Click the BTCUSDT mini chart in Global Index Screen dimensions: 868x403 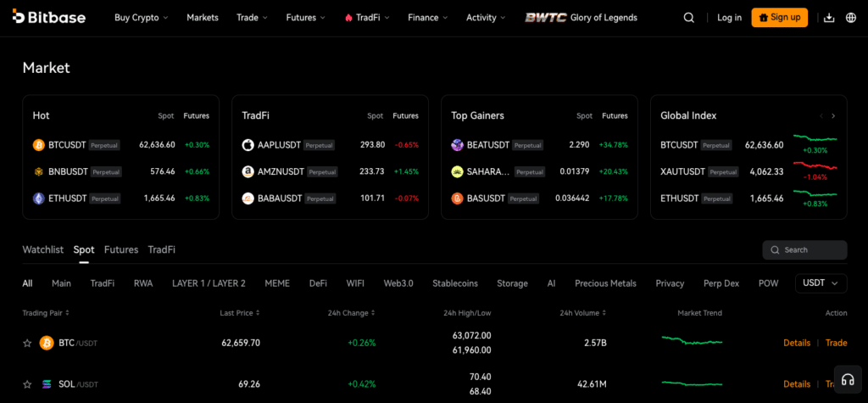(815, 137)
